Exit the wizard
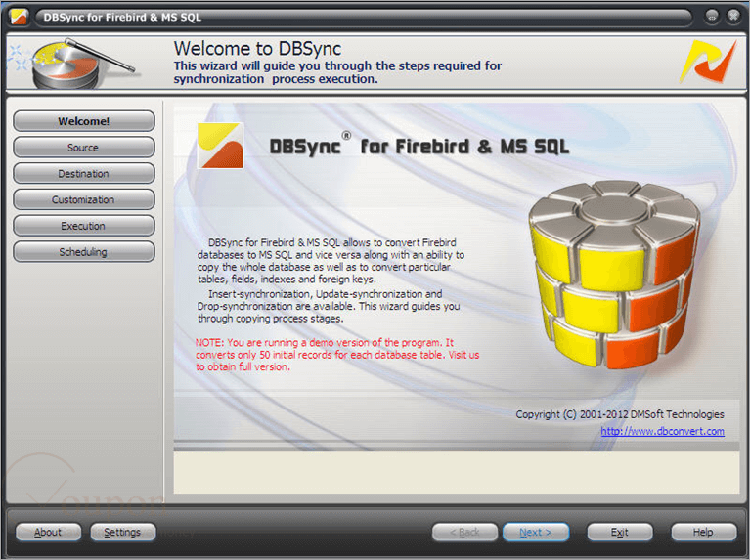 [x=620, y=532]
